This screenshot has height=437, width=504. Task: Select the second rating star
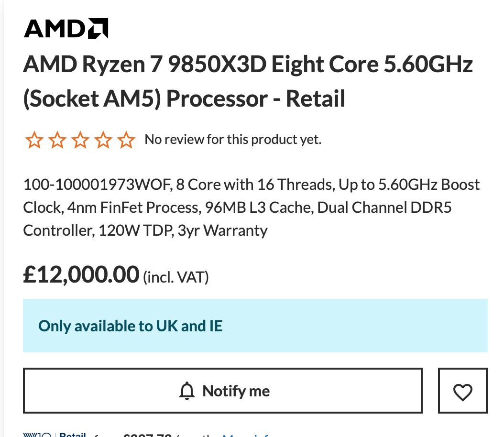click(x=57, y=140)
